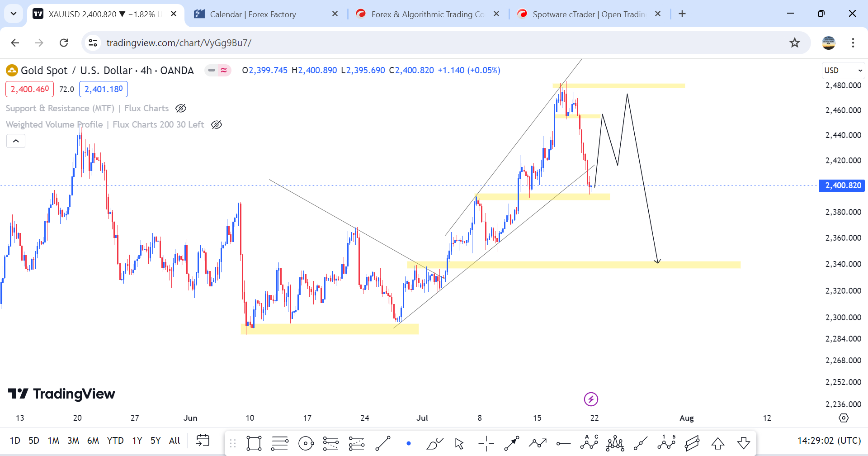The height and width of the screenshot is (456, 868).
Task: Set the chart range to 3M
Action: [x=73, y=441]
